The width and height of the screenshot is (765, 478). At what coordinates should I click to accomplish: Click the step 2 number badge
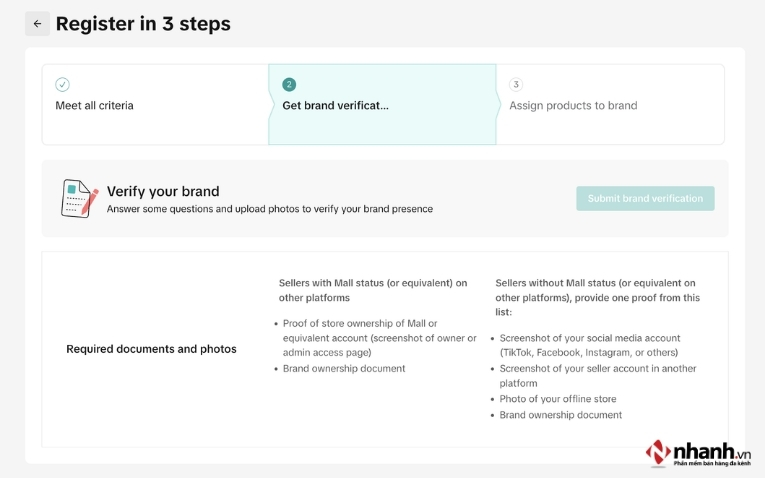pos(289,85)
